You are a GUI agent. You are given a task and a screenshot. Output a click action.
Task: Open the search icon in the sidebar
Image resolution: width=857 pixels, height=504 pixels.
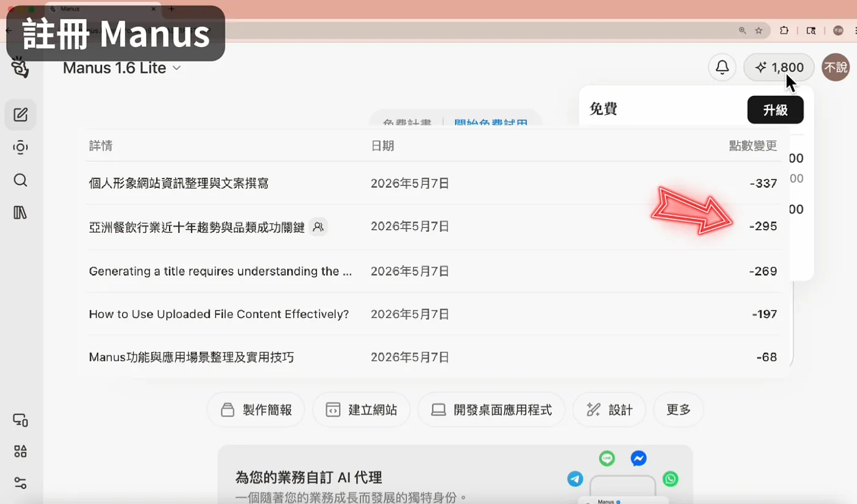[20, 180]
